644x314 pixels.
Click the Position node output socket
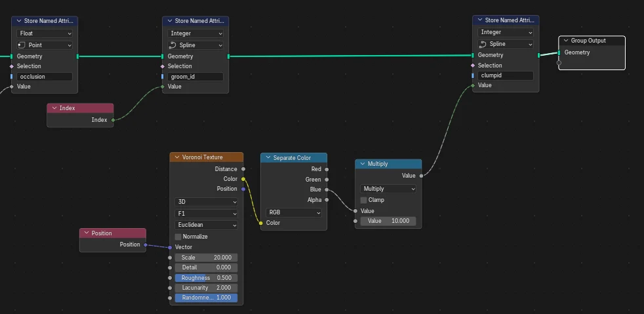click(146, 245)
